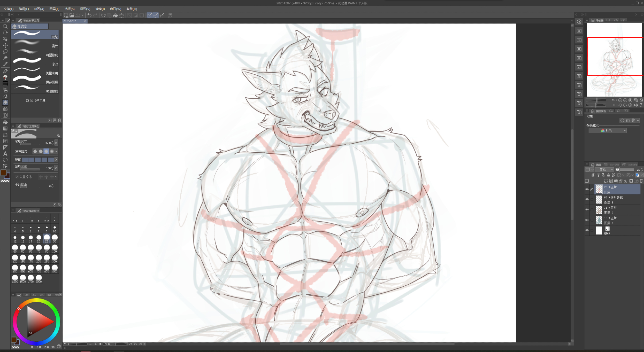Open the 正常 blend mode dropdown

(604, 170)
